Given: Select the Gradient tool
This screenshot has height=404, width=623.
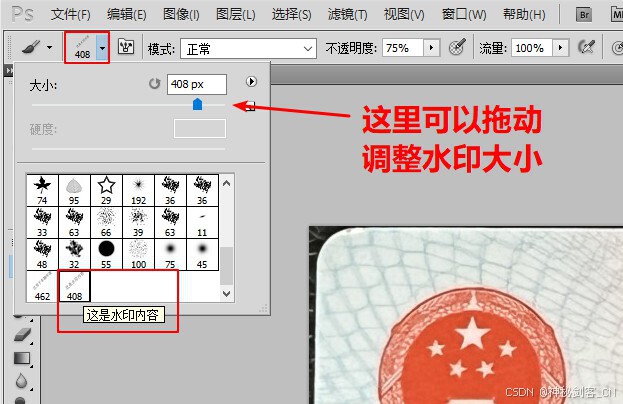Looking at the screenshot, I should [x=22, y=358].
